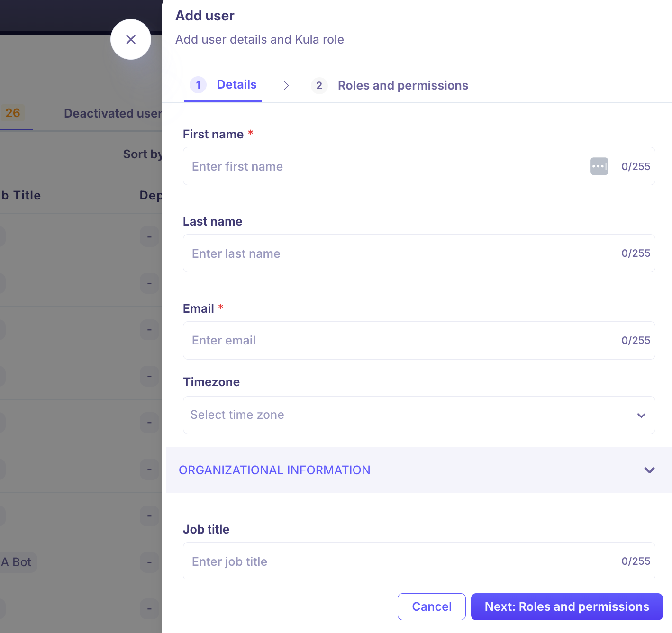672x633 pixels.
Task: Select step 1 number badge
Action: [198, 85]
